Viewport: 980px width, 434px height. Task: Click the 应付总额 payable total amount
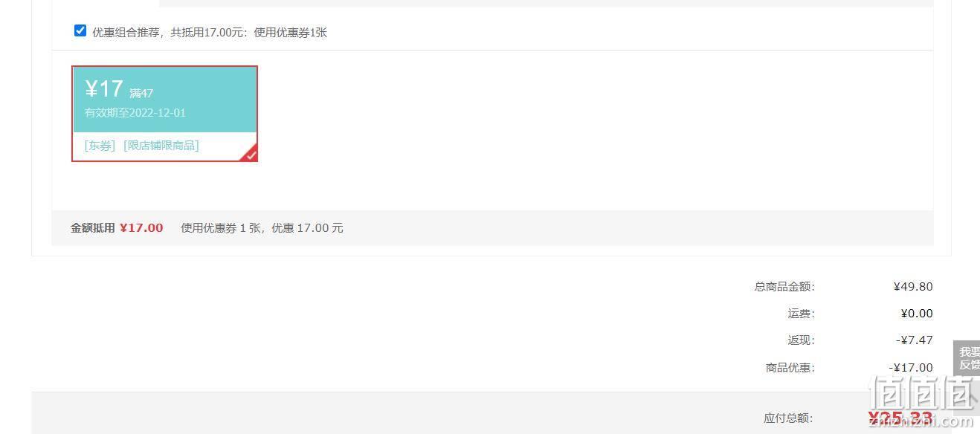click(x=900, y=418)
